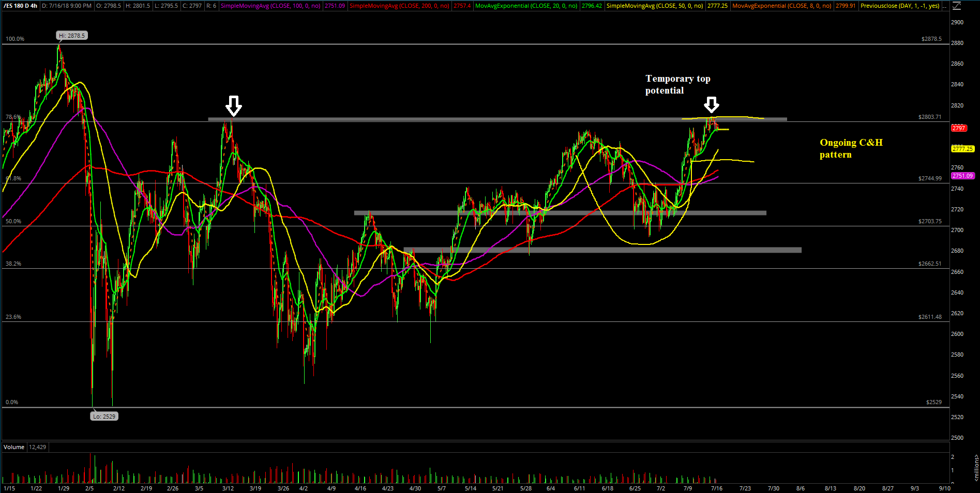
Task: Click the $2529 Fibonacci price label
Action: point(934,402)
